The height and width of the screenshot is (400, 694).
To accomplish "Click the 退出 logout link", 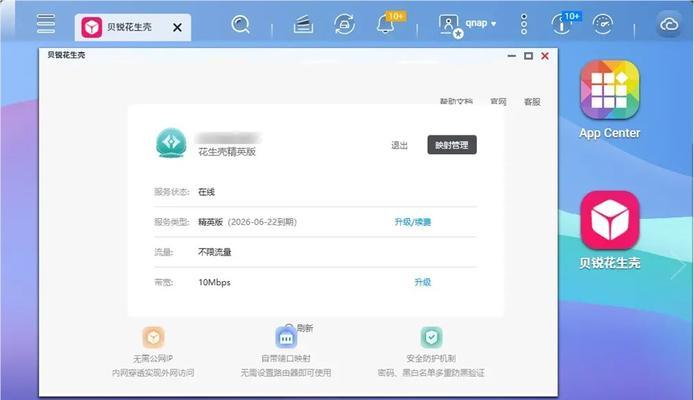I will (399, 145).
